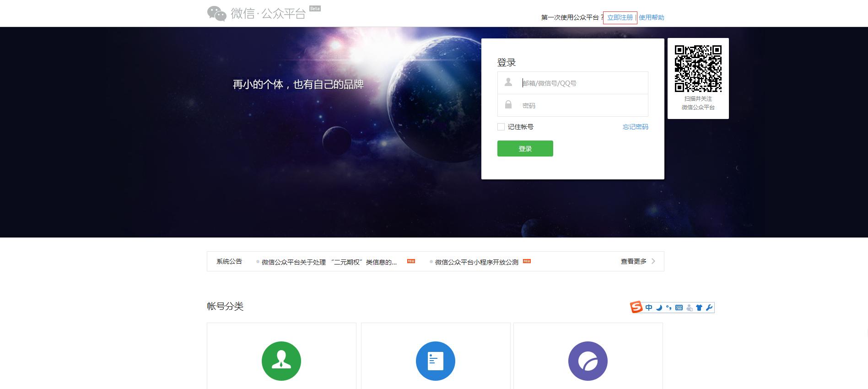Open the 二元期权 announcement link
868x389 pixels.
tap(329, 262)
